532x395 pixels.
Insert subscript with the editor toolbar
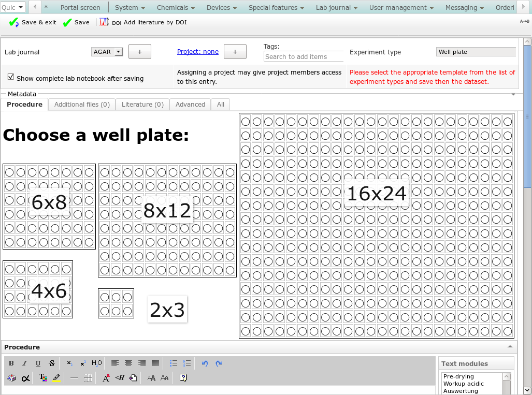point(70,363)
